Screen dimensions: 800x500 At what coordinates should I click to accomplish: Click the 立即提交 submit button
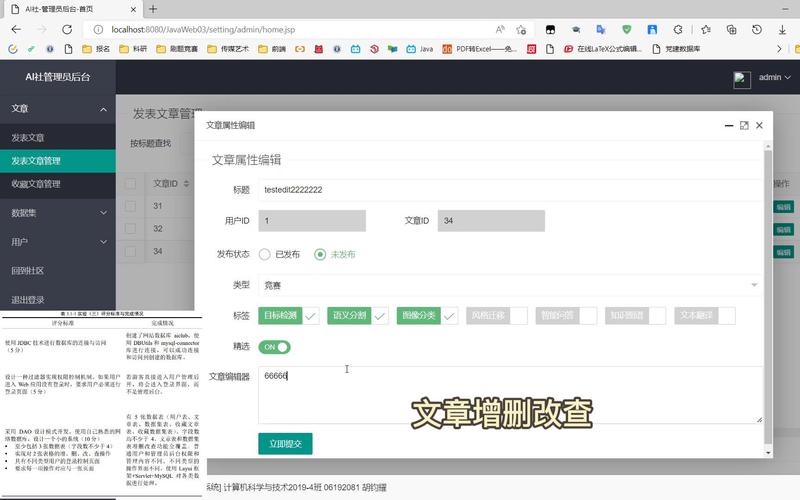(x=285, y=444)
